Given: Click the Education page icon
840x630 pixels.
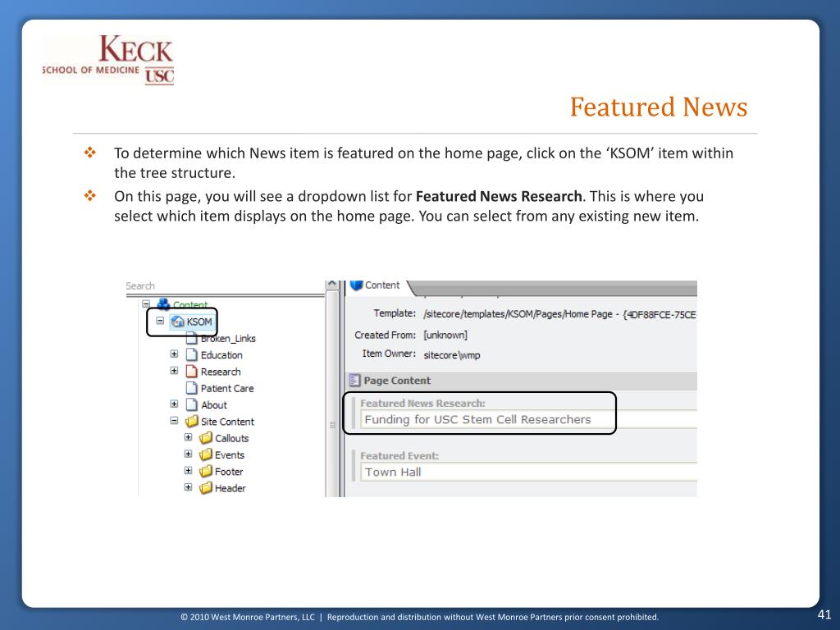Looking at the screenshot, I should tap(192, 354).
